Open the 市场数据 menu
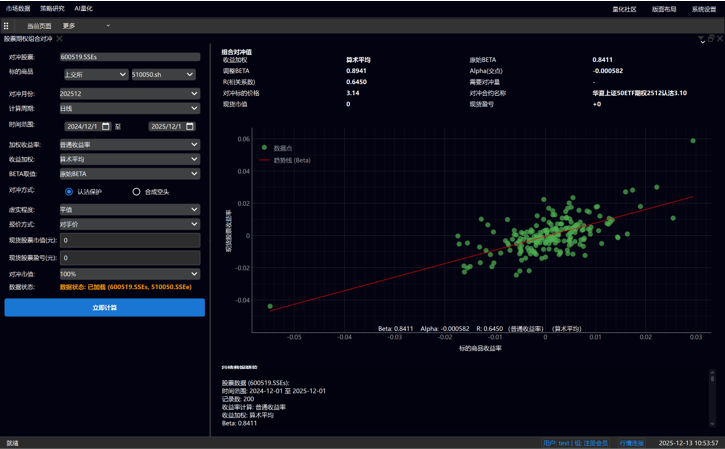Viewport: 725px width, 449px height. tap(18, 9)
